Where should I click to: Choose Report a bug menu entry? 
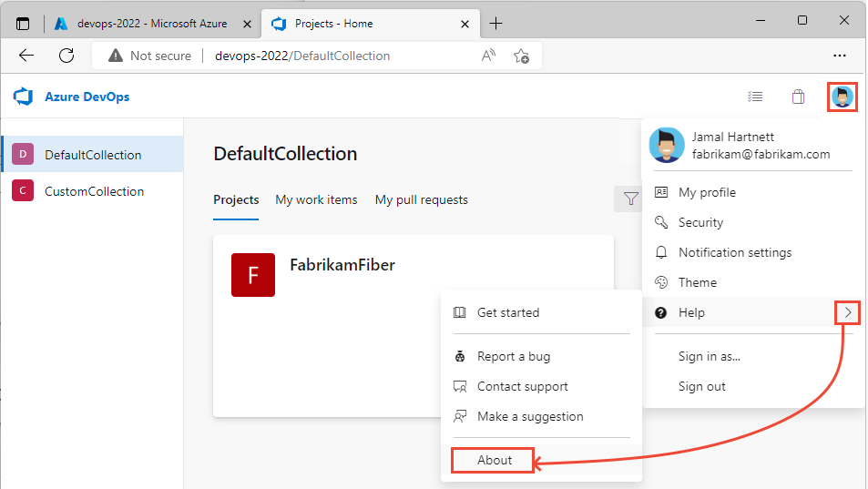pyautogui.click(x=514, y=356)
